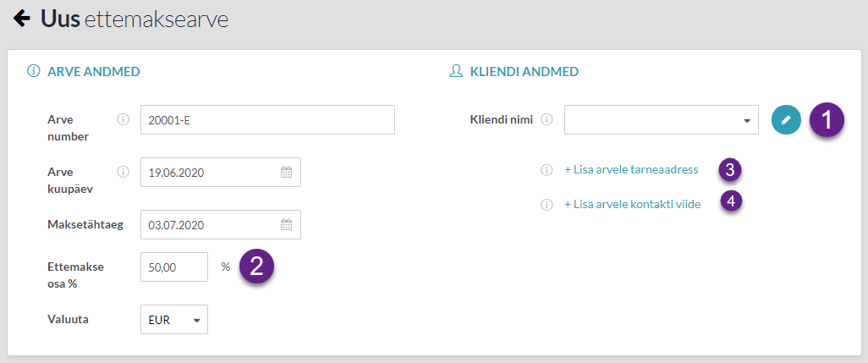Focus the Arve number field showing 20001-E

pyautogui.click(x=267, y=119)
